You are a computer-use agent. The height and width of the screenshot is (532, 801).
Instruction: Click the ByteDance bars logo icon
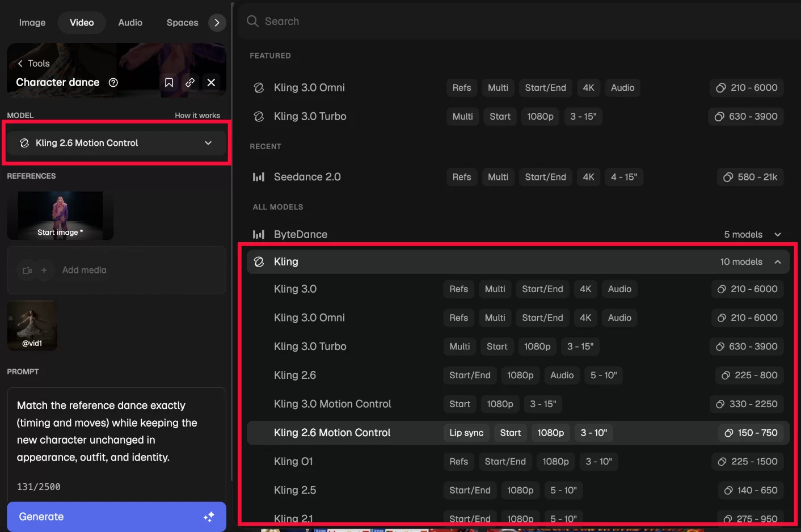click(x=259, y=234)
